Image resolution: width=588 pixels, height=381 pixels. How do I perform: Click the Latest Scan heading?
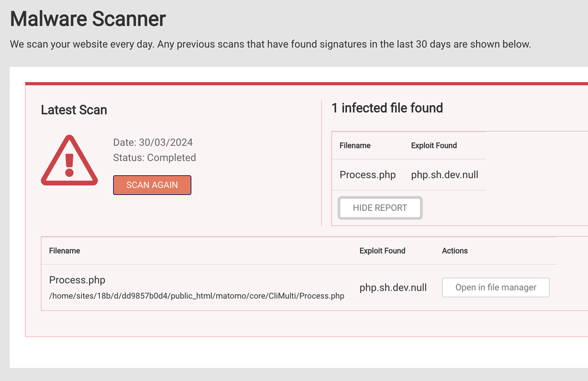pyautogui.click(x=73, y=110)
